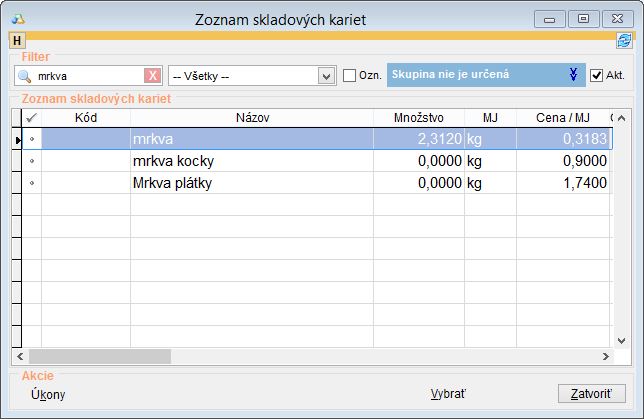Open the Všetky dropdown list
Image resolution: width=644 pixels, height=419 pixels.
point(325,76)
